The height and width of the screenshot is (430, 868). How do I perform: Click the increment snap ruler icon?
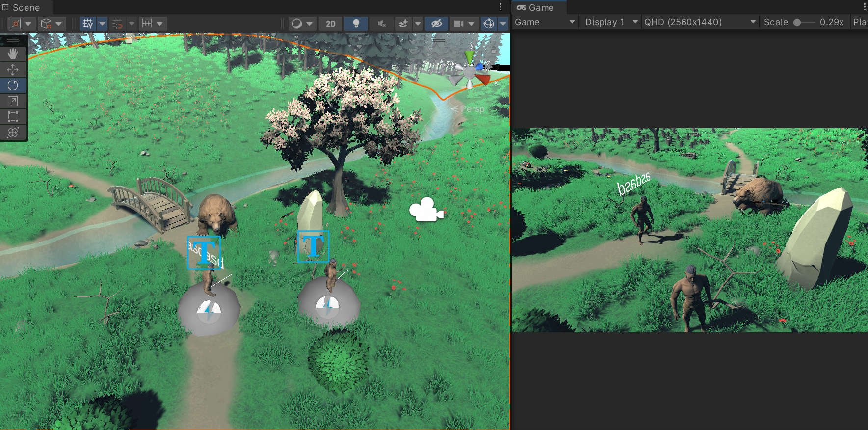click(x=147, y=24)
